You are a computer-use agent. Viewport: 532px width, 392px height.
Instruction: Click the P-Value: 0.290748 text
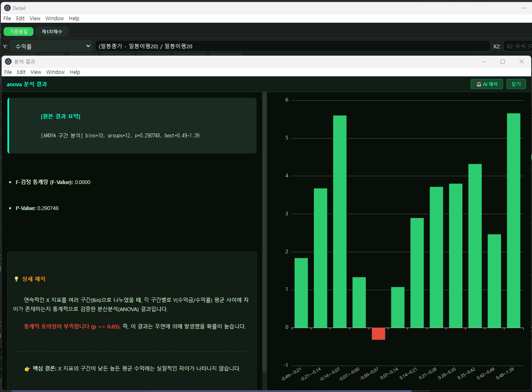pyautogui.click(x=37, y=208)
